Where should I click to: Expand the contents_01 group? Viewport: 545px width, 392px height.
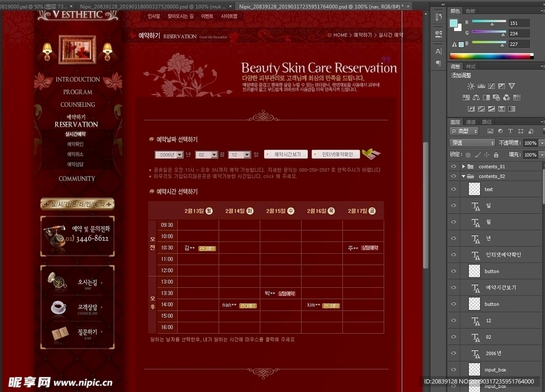point(464,166)
